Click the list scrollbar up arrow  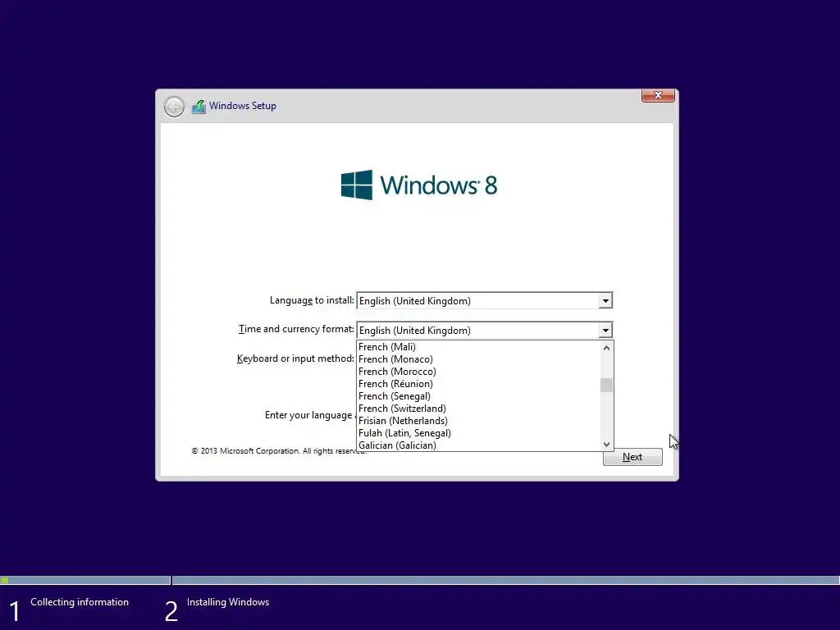tap(606, 348)
